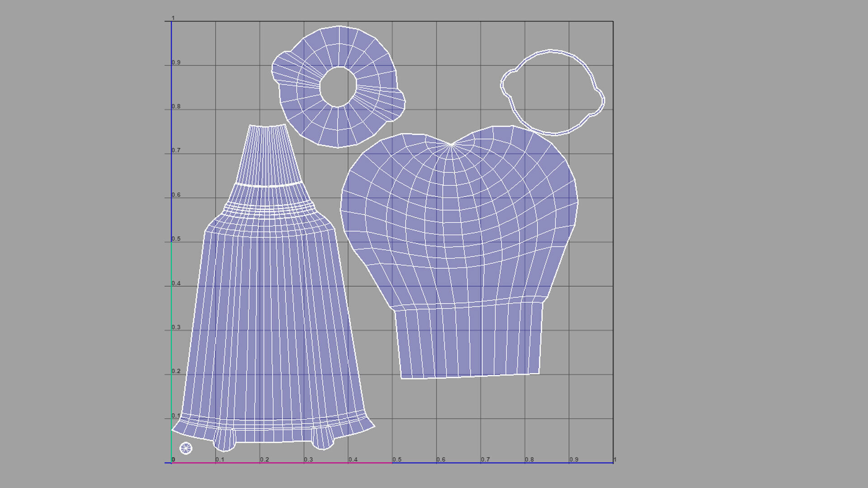868x488 pixels.
Task: Click the 0.2 label on the vertical V axis
Action: pos(176,371)
